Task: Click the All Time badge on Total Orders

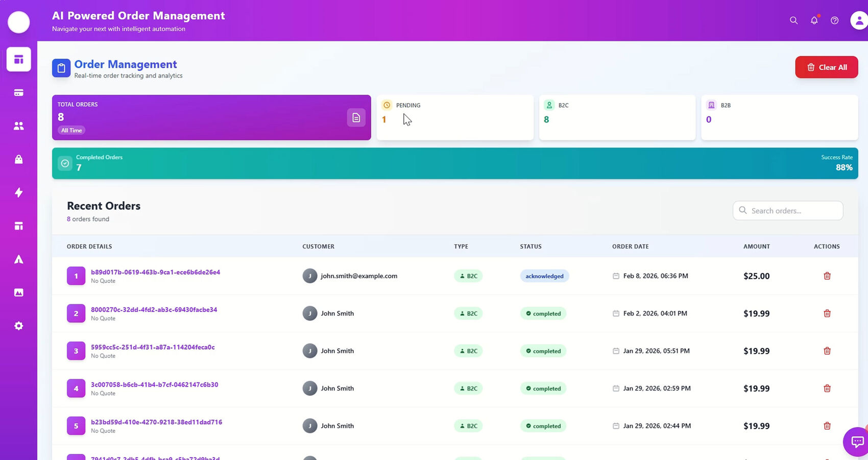Action: click(71, 130)
